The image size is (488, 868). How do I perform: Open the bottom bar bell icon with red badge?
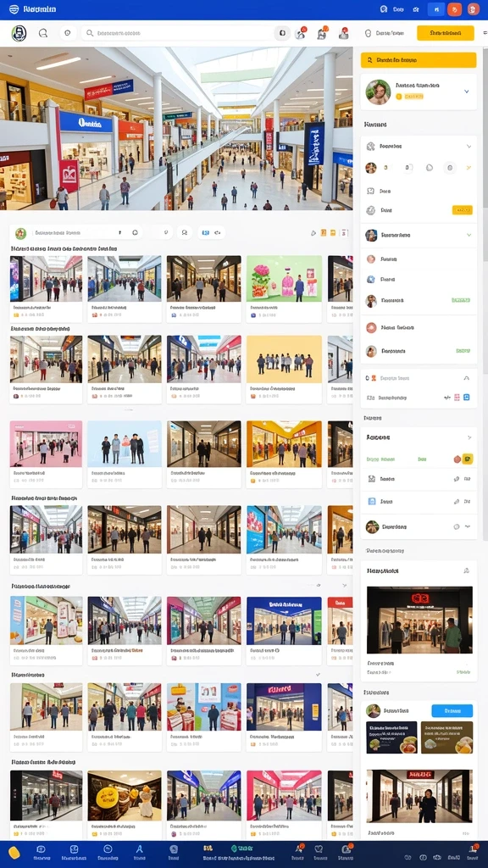346,852
